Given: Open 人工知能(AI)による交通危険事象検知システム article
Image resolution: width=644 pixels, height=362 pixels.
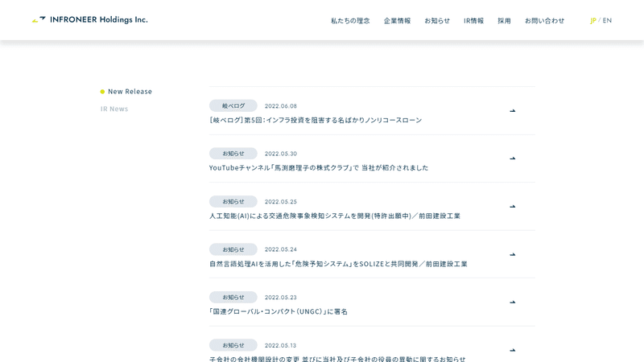Looking at the screenshot, I should click(x=335, y=216).
